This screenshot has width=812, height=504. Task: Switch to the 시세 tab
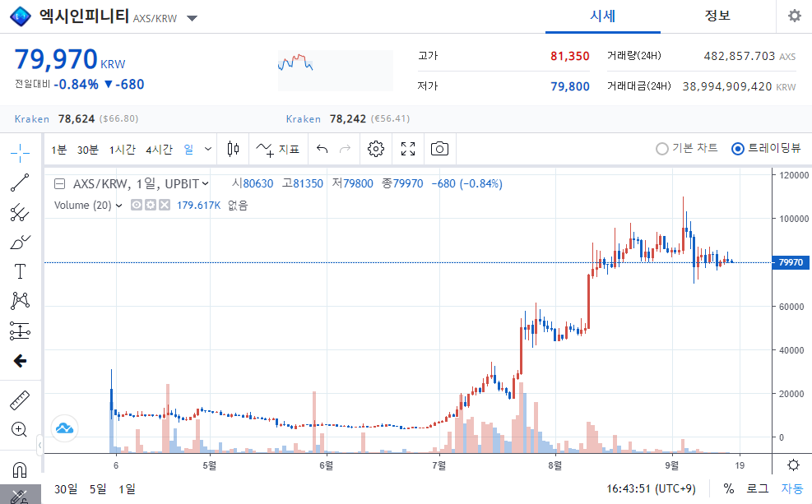coord(603,16)
